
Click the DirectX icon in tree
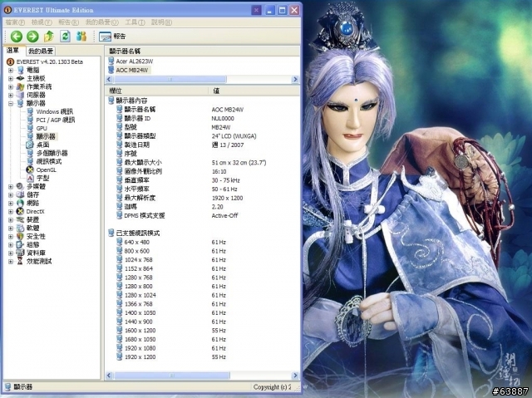[x=20, y=211]
